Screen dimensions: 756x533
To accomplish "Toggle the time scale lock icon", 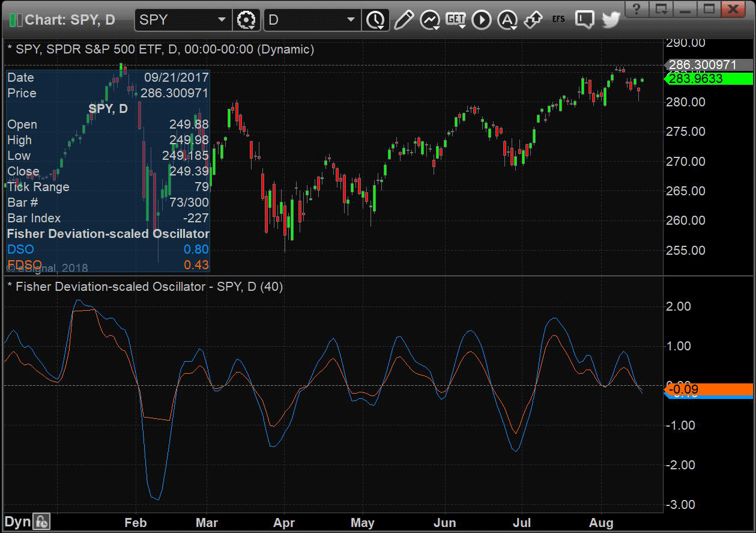I will [41, 522].
